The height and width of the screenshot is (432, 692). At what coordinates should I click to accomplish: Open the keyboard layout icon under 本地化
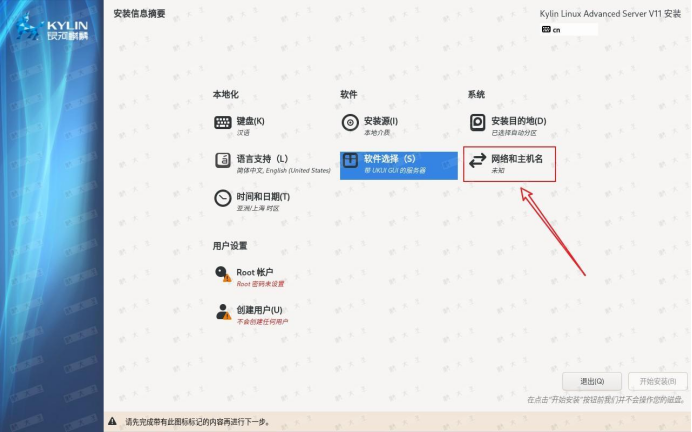coord(222,123)
